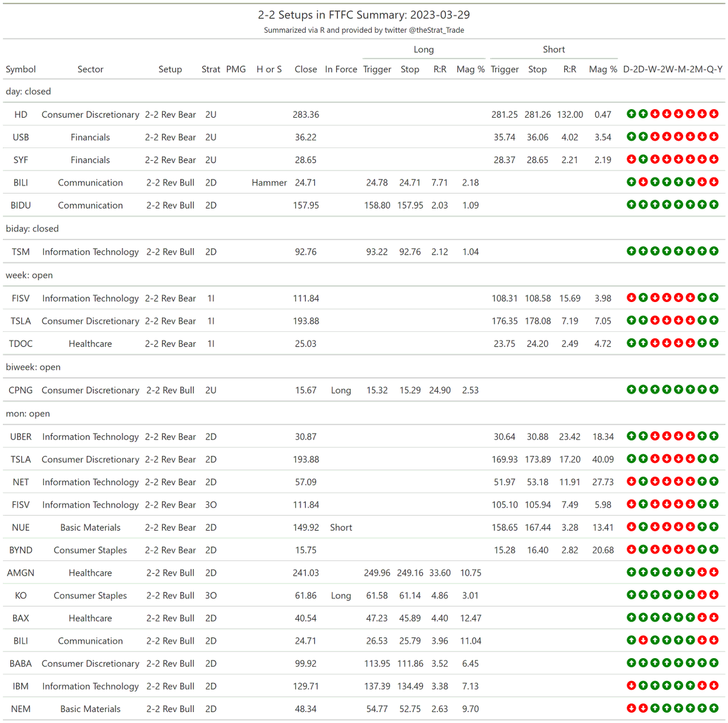Click the daily (D) arrow in USB row

pos(632,136)
